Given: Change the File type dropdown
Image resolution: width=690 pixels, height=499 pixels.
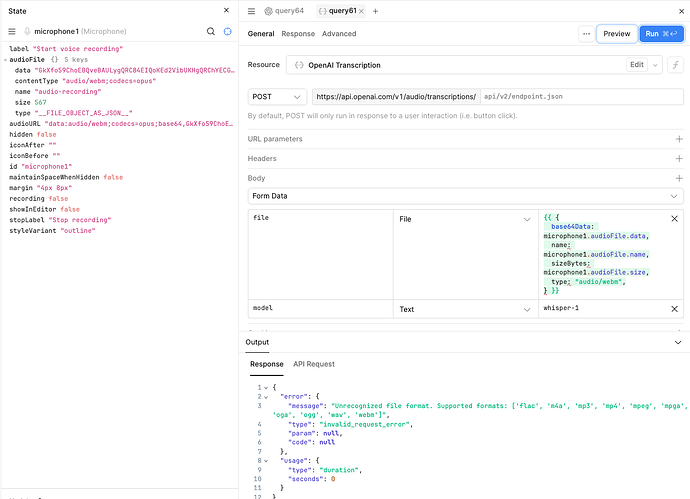Looking at the screenshot, I should (x=465, y=219).
